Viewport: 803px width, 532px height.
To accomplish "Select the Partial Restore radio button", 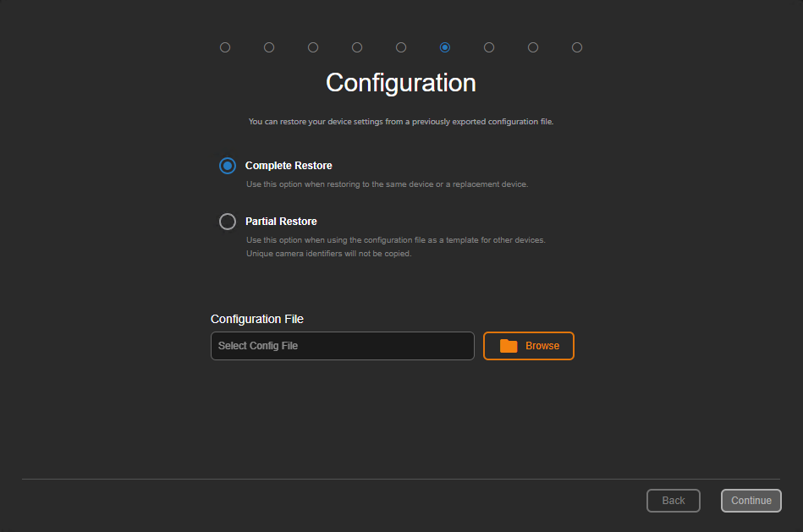I will tap(228, 222).
